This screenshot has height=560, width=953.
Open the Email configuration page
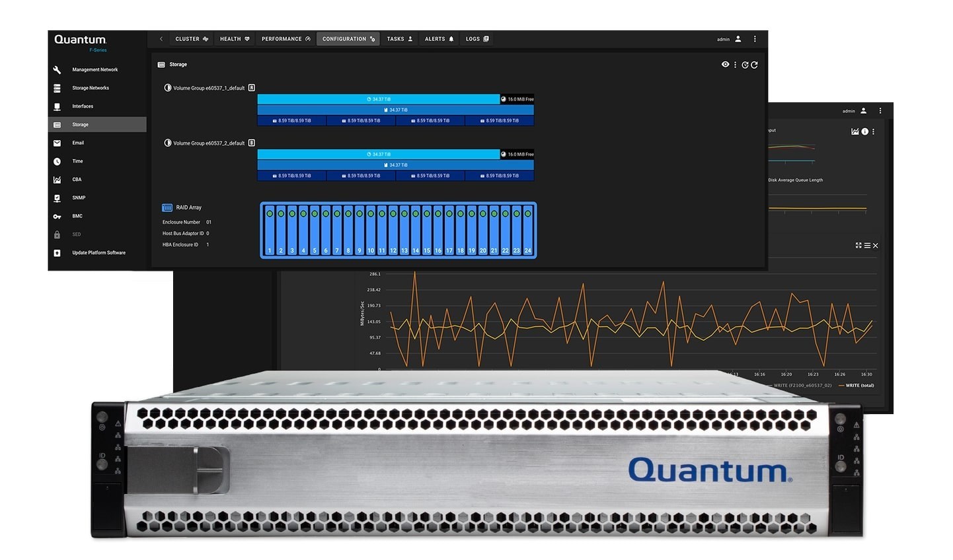pos(78,143)
